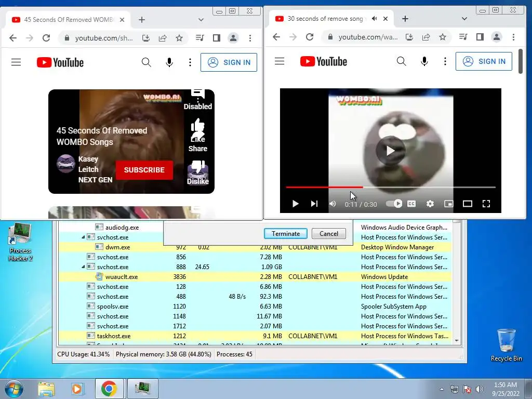The image size is (532, 399).
Task: Enable miniplayer in the video player
Action: [x=448, y=204]
